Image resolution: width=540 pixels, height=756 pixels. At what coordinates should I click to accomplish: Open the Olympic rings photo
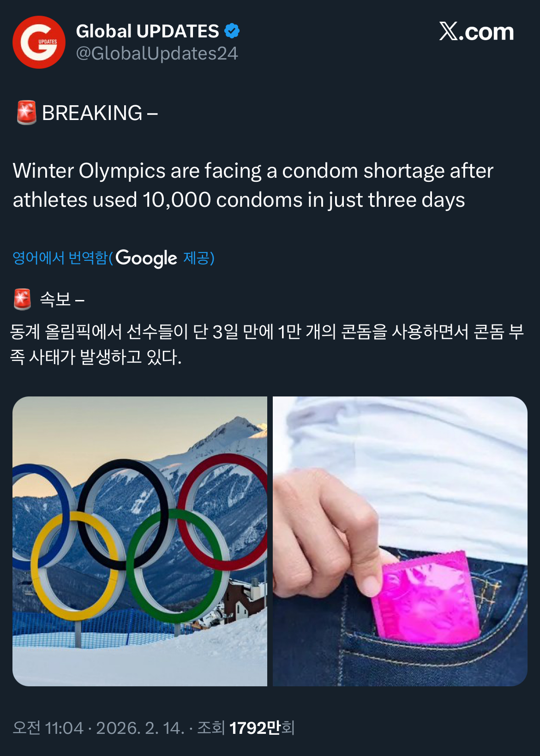(140, 541)
